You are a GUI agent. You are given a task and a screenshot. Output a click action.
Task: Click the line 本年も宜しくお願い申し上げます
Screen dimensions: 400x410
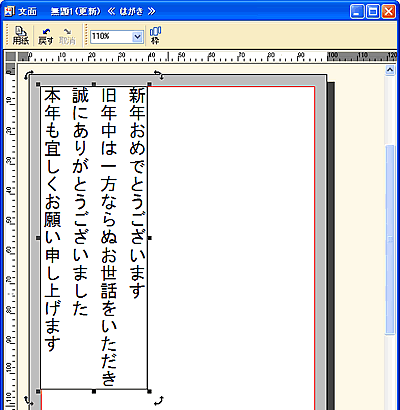(x=52, y=220)
